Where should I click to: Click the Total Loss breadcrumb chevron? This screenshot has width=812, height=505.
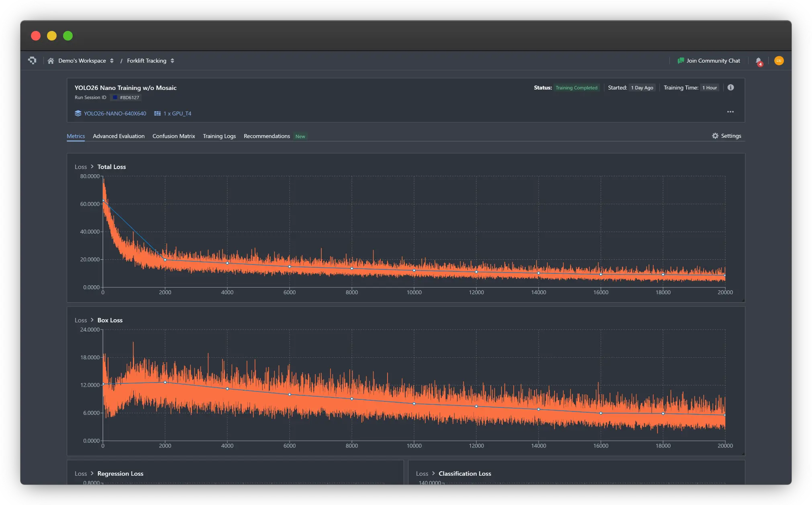click(92, 167)
